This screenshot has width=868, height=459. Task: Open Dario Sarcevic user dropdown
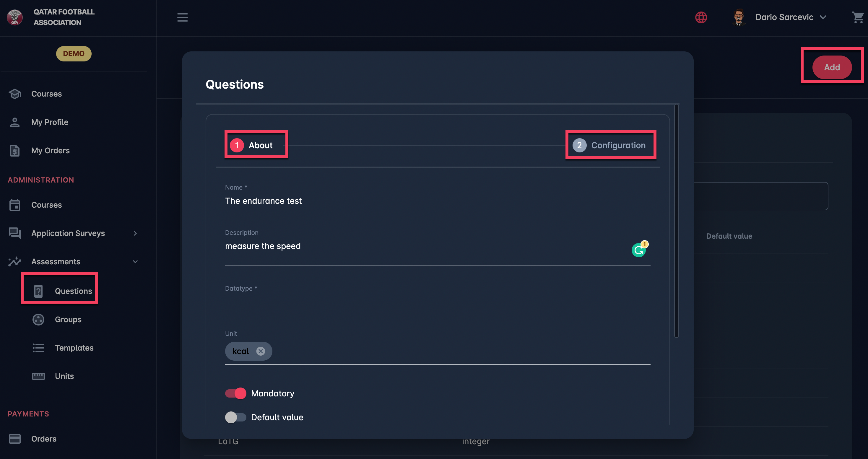click(x=785, y=17)
